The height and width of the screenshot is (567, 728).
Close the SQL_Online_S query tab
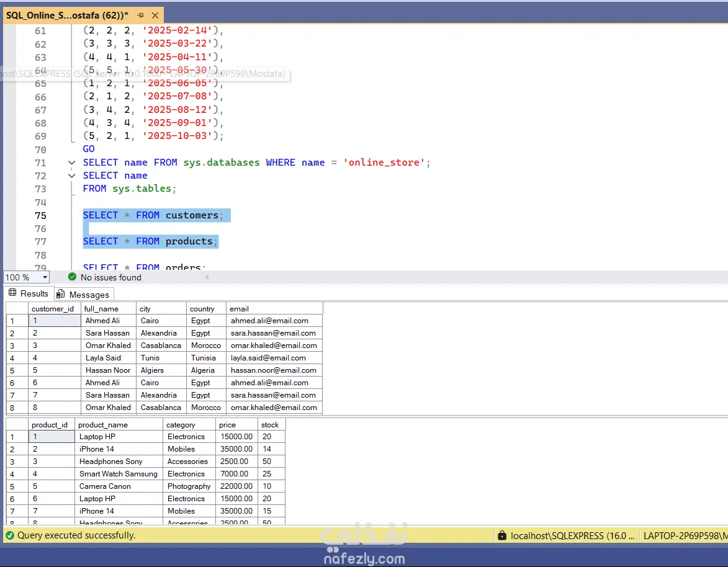tap(155, 16)
